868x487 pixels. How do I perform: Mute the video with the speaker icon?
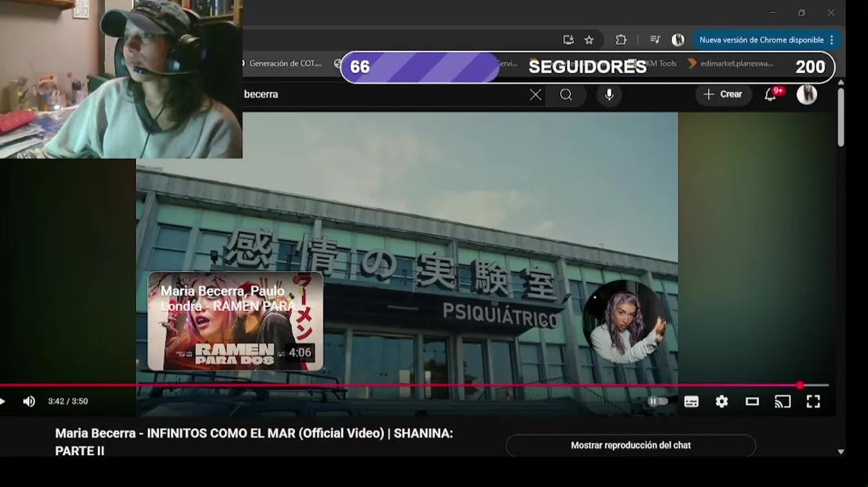coord(28,402)
